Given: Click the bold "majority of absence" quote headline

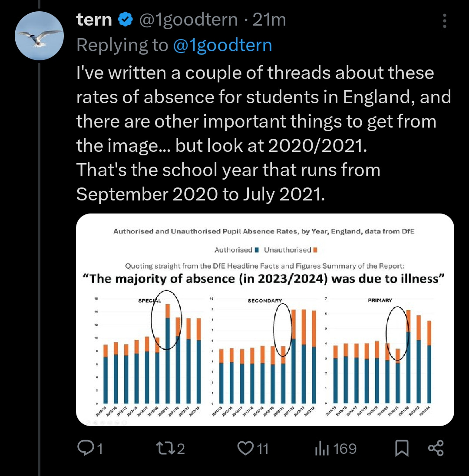Looking at the screenshot, I should click(x=265, y=279).
